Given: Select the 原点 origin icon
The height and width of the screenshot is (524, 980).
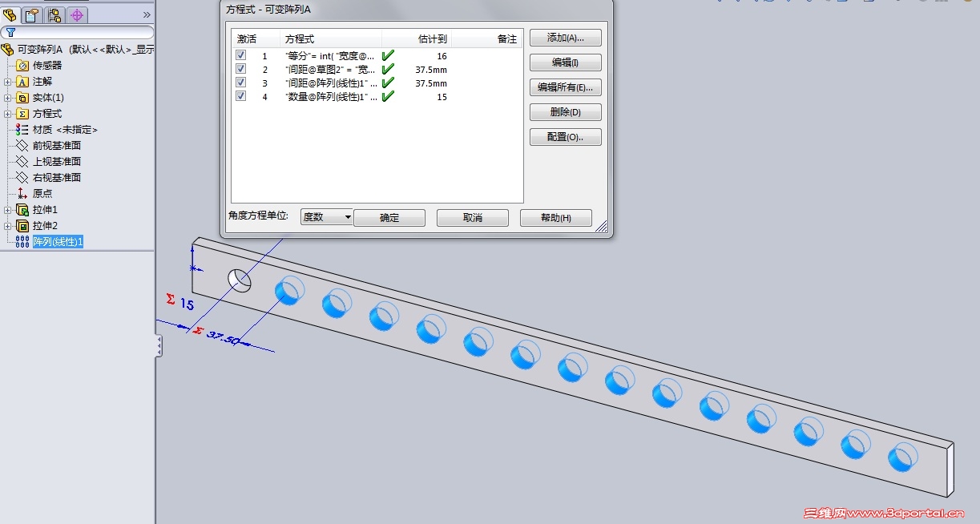Looking at the screenshot, I should 22,194.
